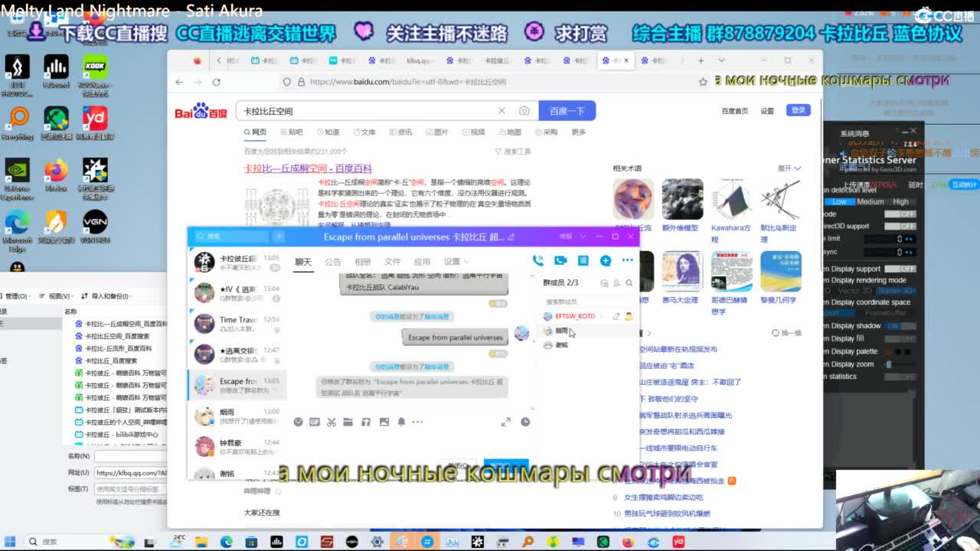Viewport: 980px width, 551px height.
Task: Open a new Firefox tab with plus button
Action: click(701, 60)
